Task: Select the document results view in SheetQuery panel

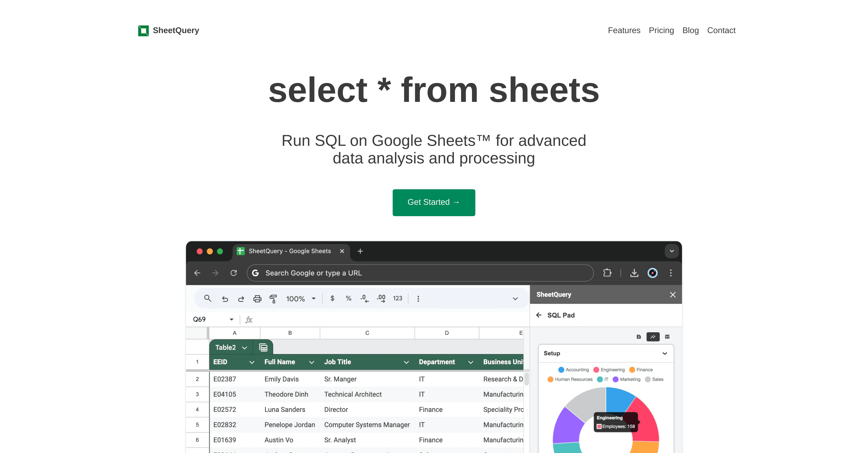Action: click(639, 337)
